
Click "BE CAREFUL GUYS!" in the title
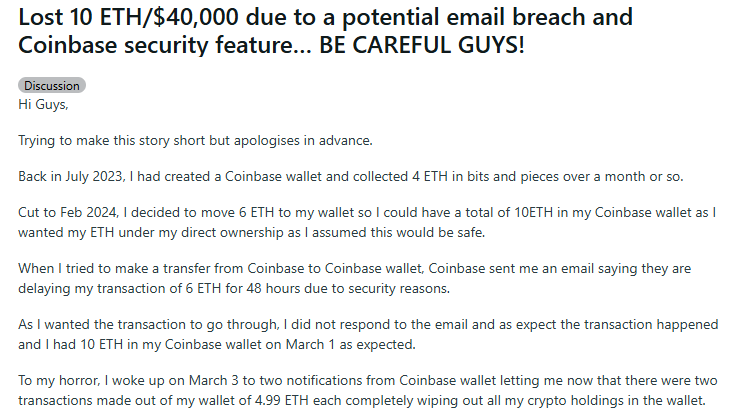click(421, 45)
